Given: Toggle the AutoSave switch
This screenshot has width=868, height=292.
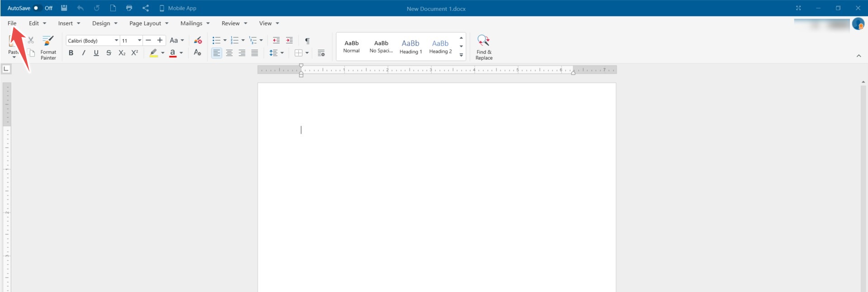Looking at the screenshot, I should (38, 8).
